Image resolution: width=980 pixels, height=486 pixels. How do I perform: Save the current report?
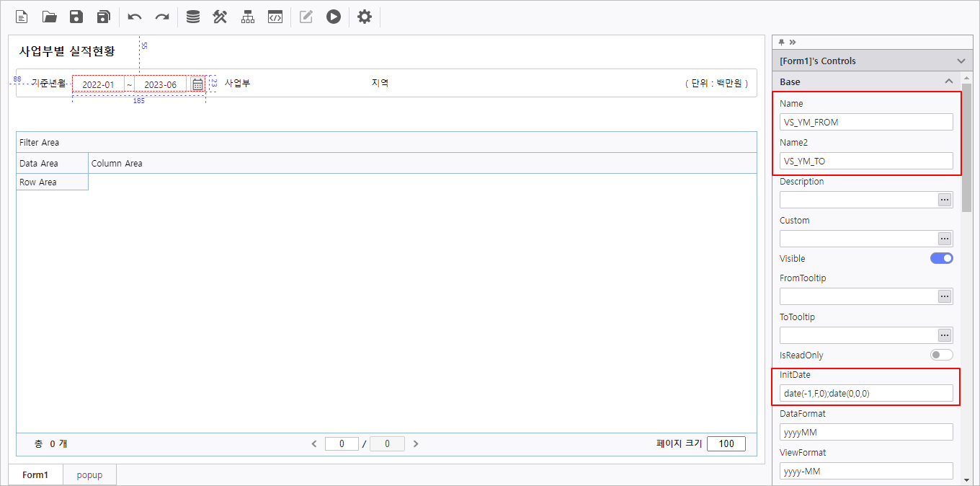[76, 17]
